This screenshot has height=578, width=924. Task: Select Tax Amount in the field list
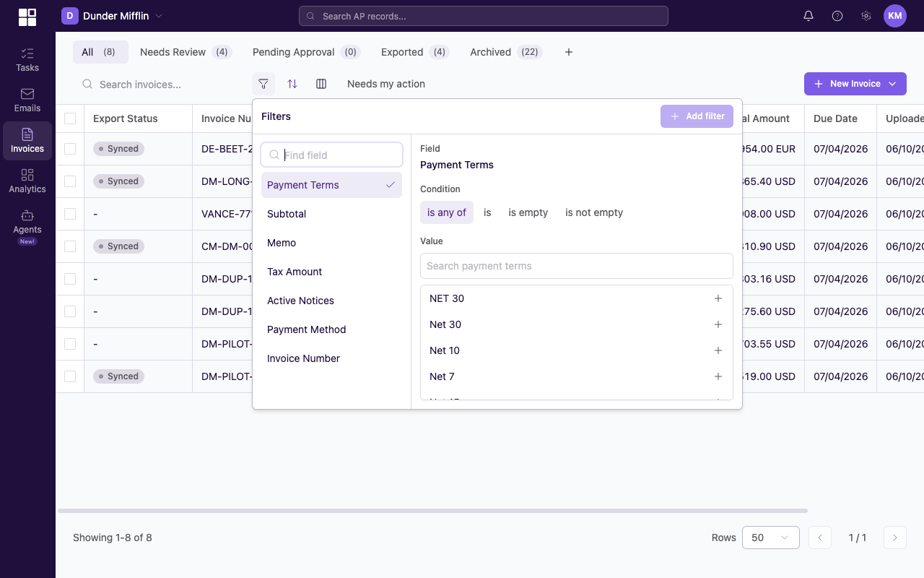click(331, 272)
